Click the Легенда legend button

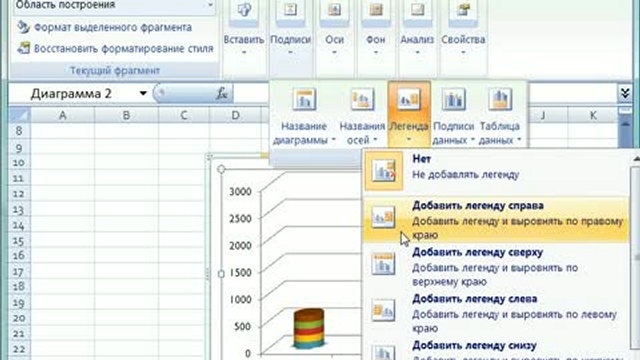point(409,114)
